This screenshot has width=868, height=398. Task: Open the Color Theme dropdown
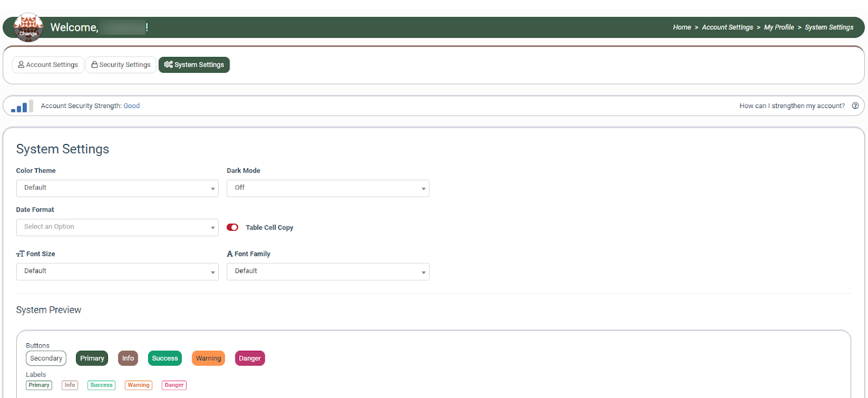117,188
